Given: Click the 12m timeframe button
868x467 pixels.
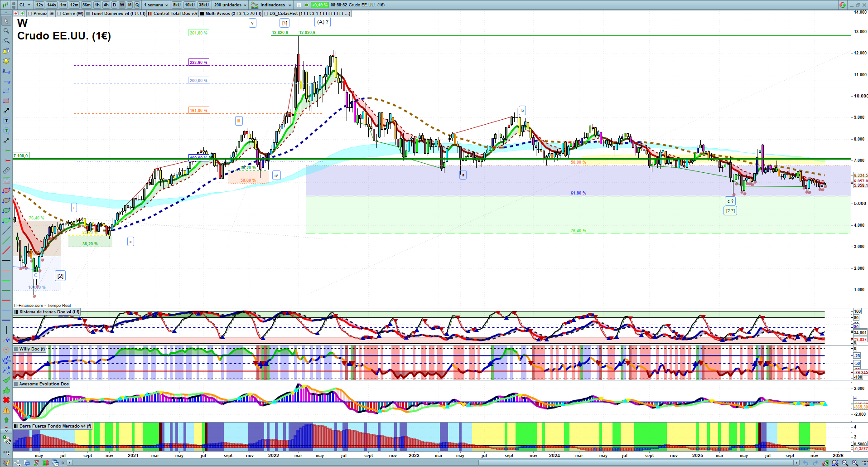Looking at the screenshot, I should [74, 5].
